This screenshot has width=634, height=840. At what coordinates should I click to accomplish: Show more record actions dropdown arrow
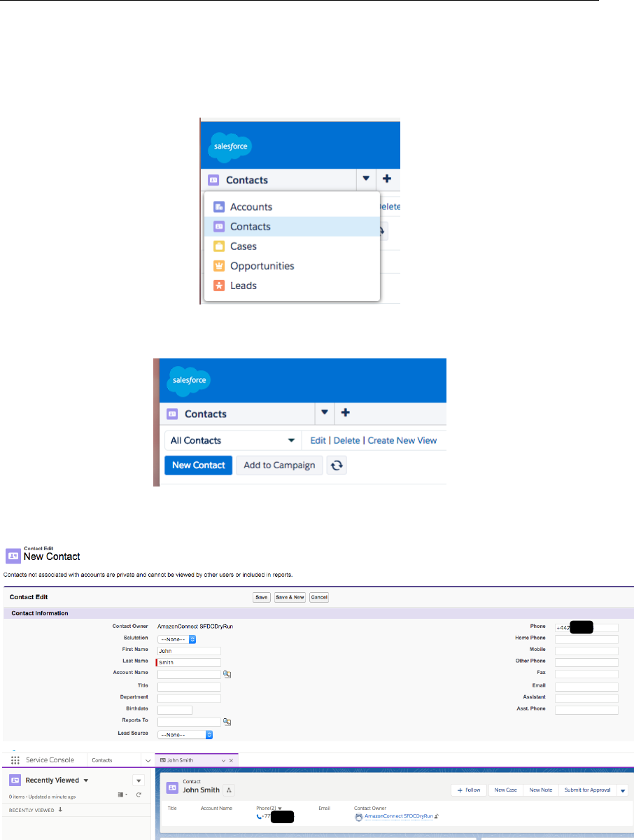click(623, 790)
